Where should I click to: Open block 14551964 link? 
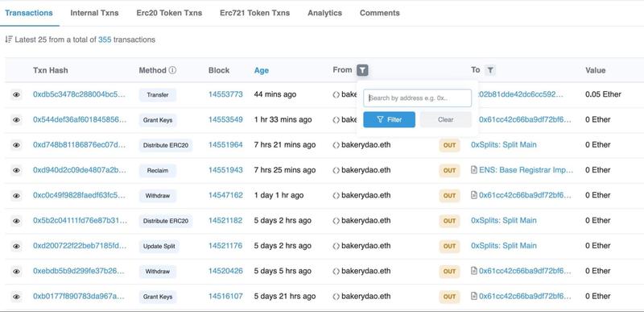point(225,144)
